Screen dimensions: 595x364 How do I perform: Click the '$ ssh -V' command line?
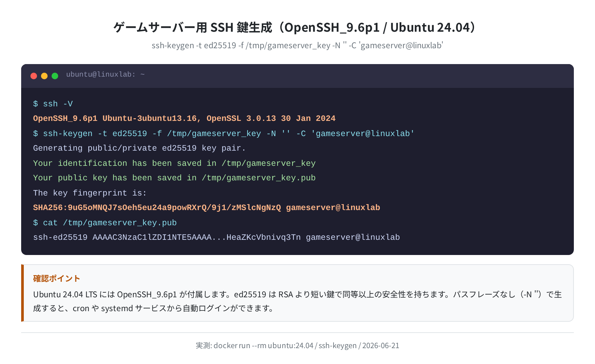[x=53, y=104]
